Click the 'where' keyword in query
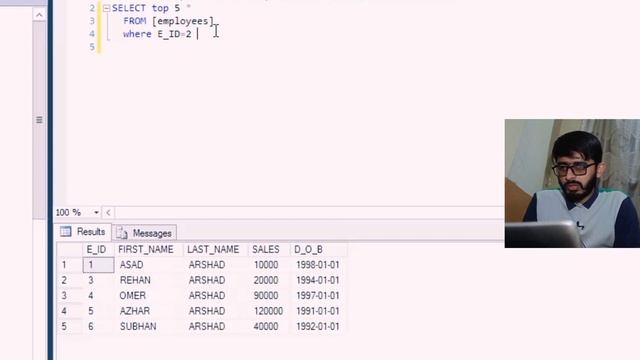The image size is (640, 360). (x=137, y=34)
